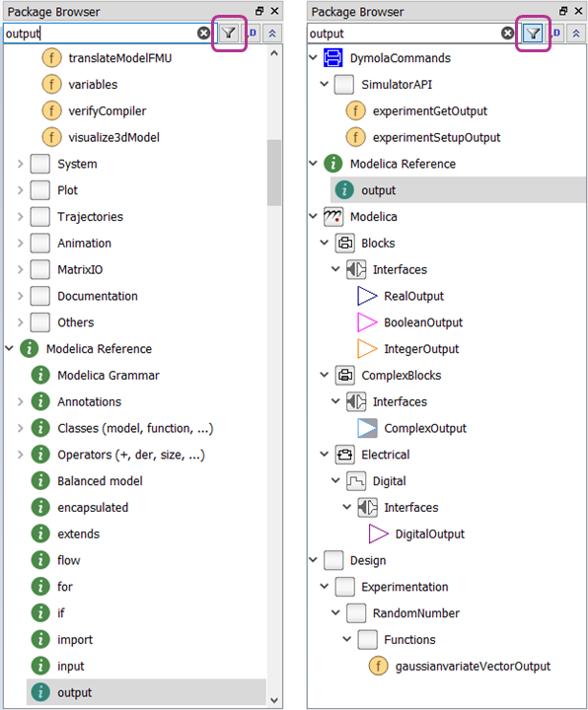The height and width of the screenshot is (710, 588).
Task: Click scroll-up arrow of left browser
Action: point(273,53)
